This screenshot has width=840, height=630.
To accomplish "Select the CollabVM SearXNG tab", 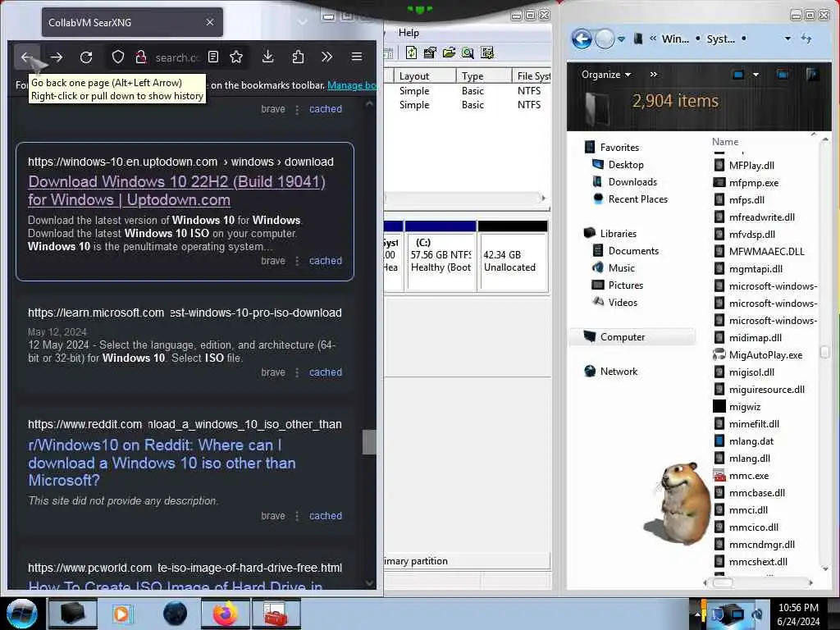I will (x=132, y=22).
